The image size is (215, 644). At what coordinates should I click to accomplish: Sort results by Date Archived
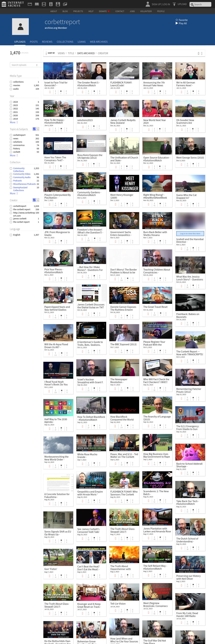(86, 53)
